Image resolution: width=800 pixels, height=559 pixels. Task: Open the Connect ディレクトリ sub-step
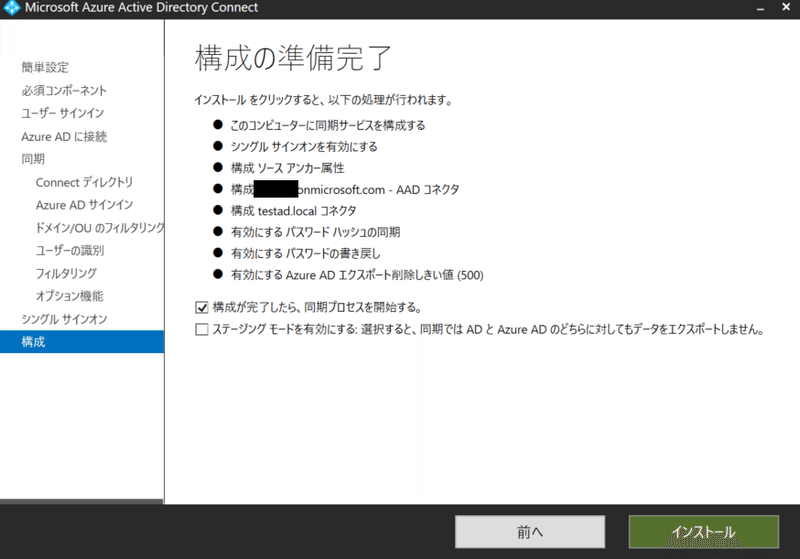pyautogui.click(x=84, y=182)
